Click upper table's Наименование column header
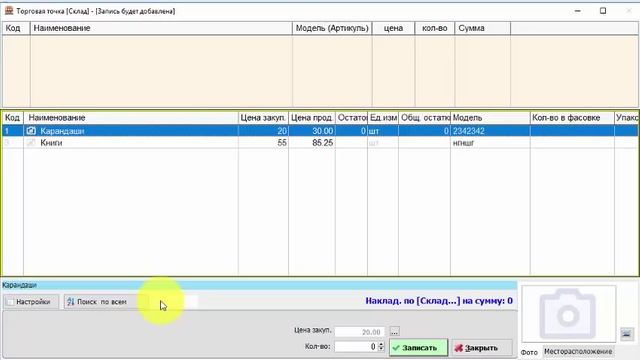This screenshot has width=640, height=360. tap(161, 28)
